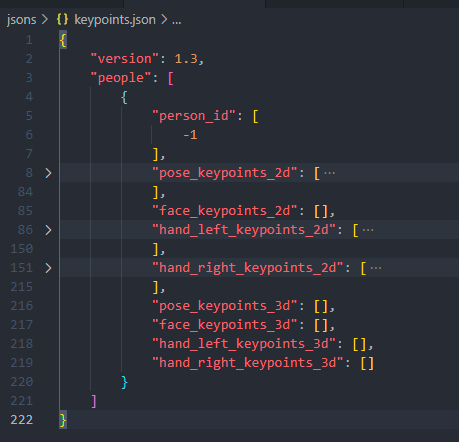Screen dimensions: 459x442
Task: Click the opening brace on line 1
Action: 63,40
